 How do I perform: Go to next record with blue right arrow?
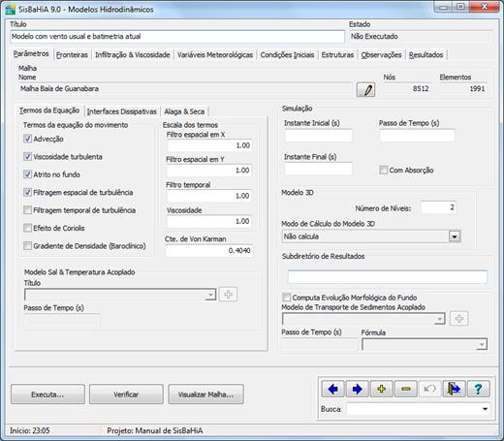[358, 389]
